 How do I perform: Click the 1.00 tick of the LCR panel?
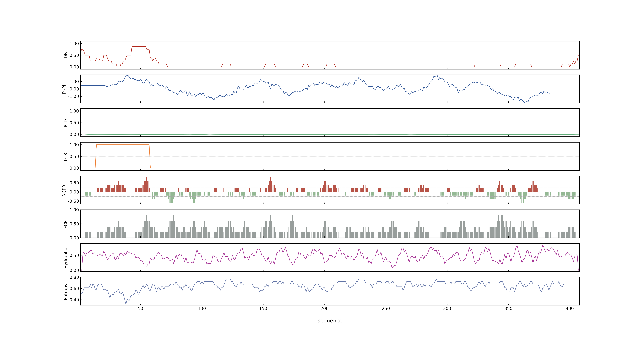point(74,145)
